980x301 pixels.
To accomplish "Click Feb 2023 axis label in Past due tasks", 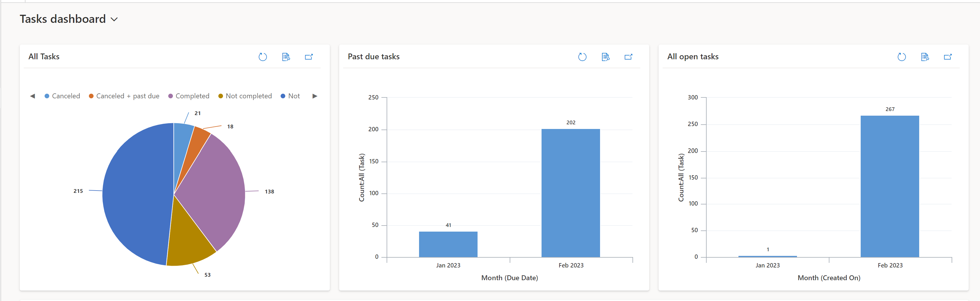I will 571,265.
